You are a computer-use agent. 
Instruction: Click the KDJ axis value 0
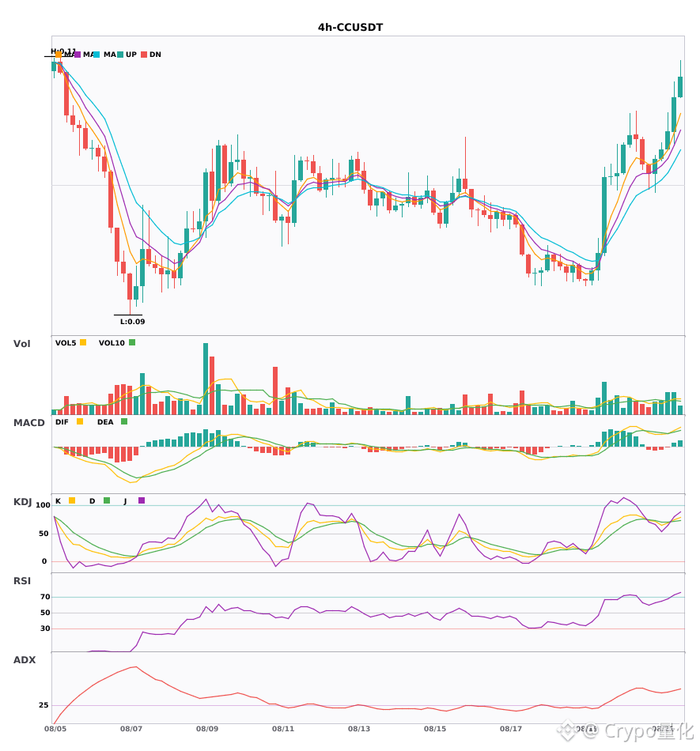point(44,561)
